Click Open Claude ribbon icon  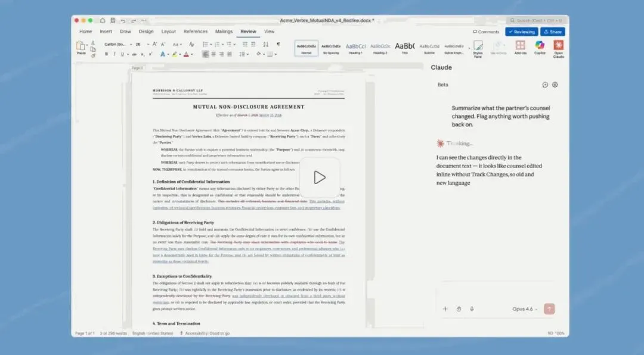pos(559,49)
